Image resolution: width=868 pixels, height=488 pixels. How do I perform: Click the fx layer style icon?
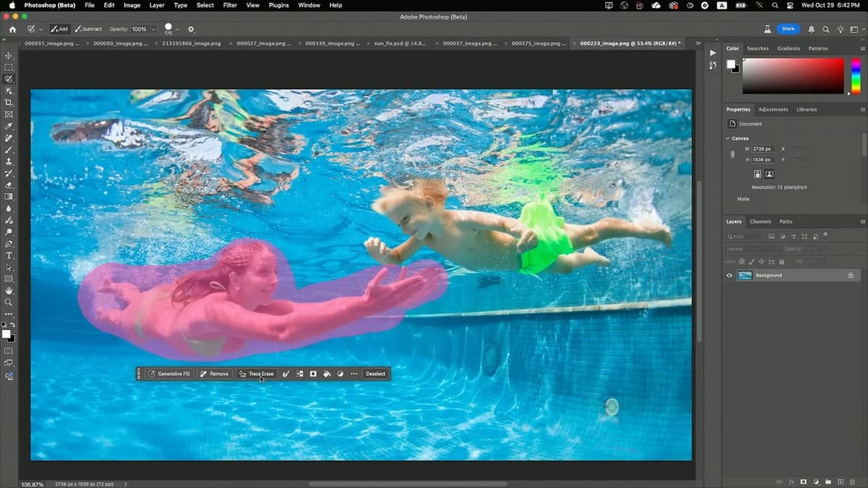(791, 481)
